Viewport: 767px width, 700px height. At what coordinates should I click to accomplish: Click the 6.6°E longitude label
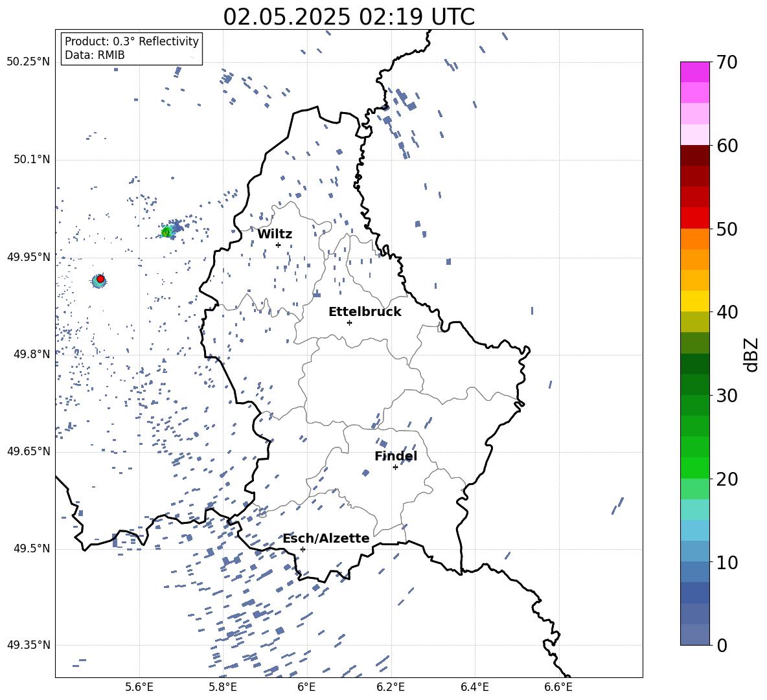click(x=558, y=687)
